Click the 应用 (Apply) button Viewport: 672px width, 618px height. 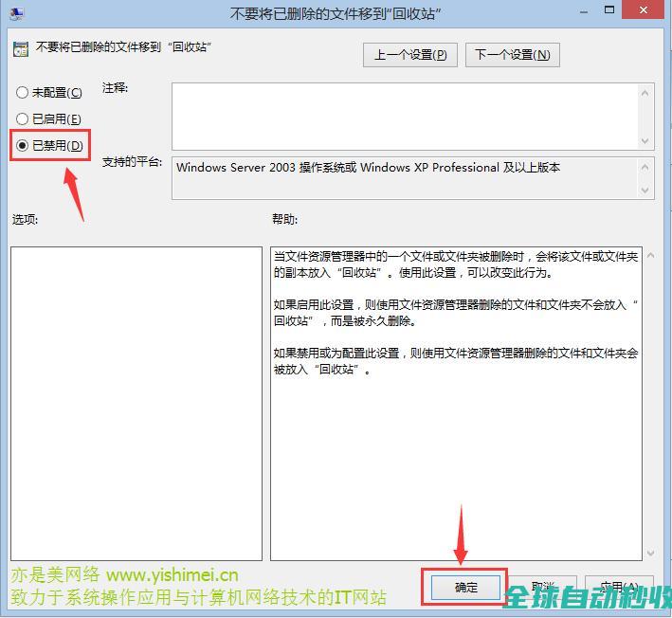click(619, 588)
